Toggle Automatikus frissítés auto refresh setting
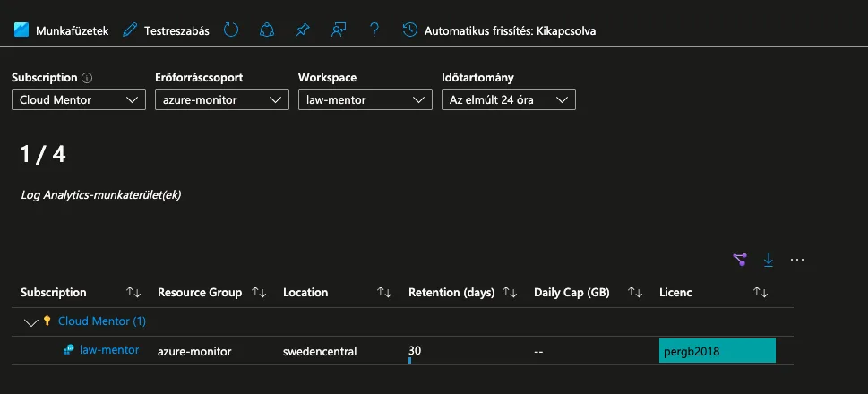The image size is (868, 394). coord(500,30)
